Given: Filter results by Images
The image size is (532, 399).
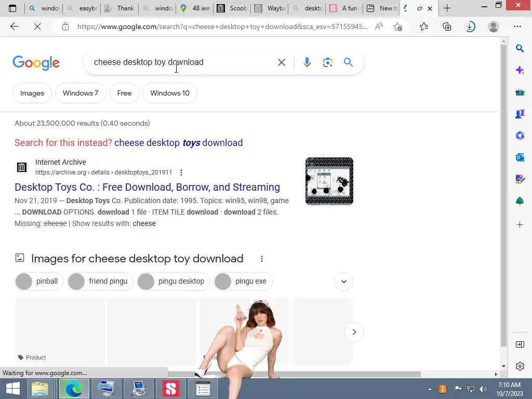Looking at the screenshot, I should click(32, 93).
